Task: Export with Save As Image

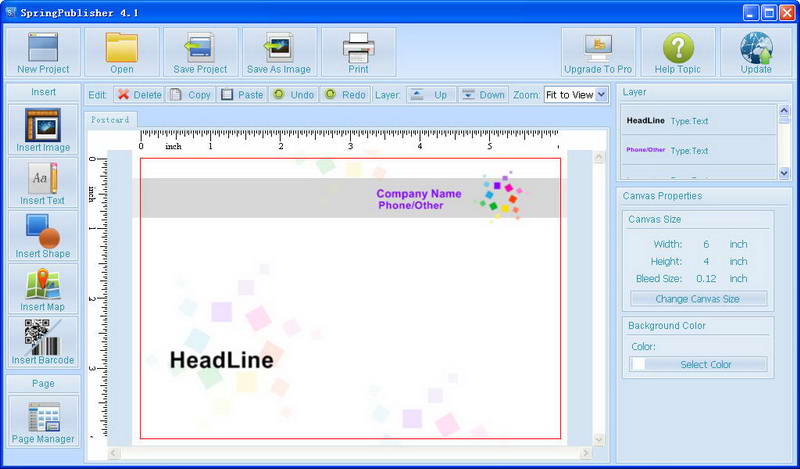Action: 279,52
